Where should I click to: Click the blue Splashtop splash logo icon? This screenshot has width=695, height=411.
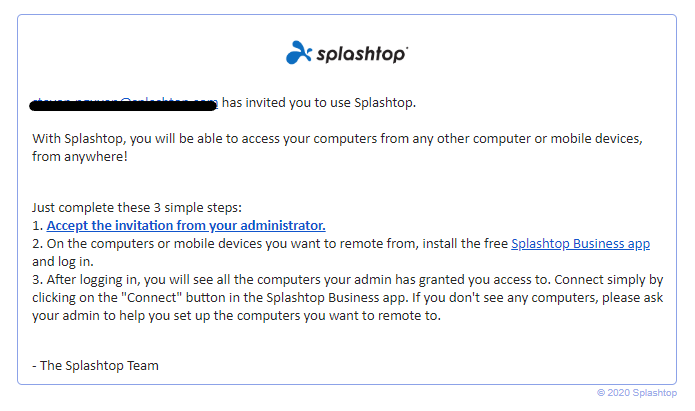click(x=299, y=53)
